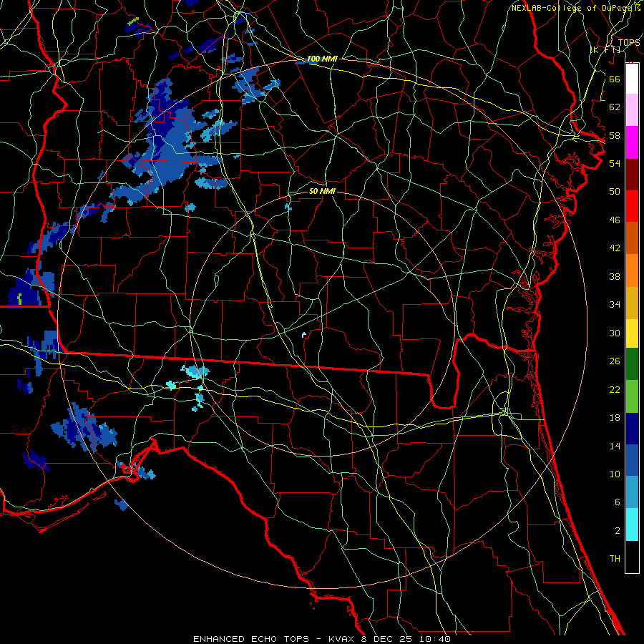This screenshot has width=644, height=644.
Task: Click the sky blue legend band
Action: 632,492
